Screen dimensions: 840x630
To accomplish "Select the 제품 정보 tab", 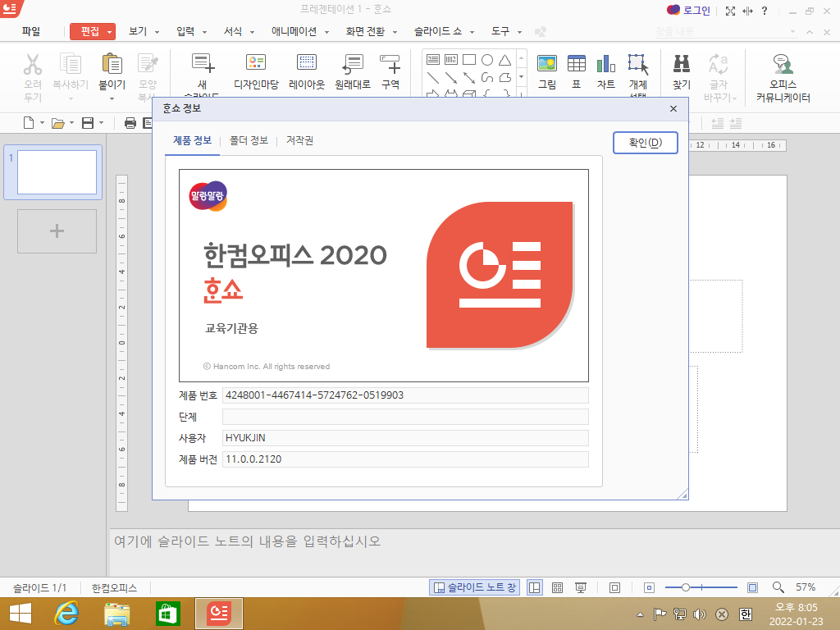I will (192, 140).
